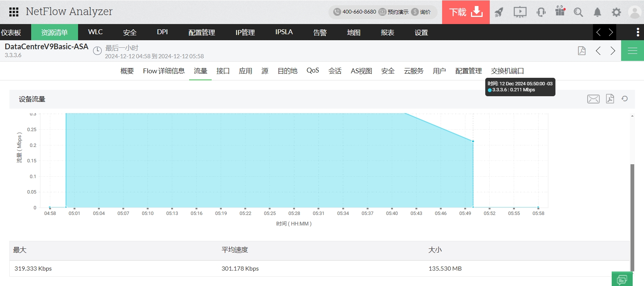Viewport: 644px width, 286px height.
Task: Open the 安全 item in the black menu bar
Action: pyautogui.click(x=130, y=32)
